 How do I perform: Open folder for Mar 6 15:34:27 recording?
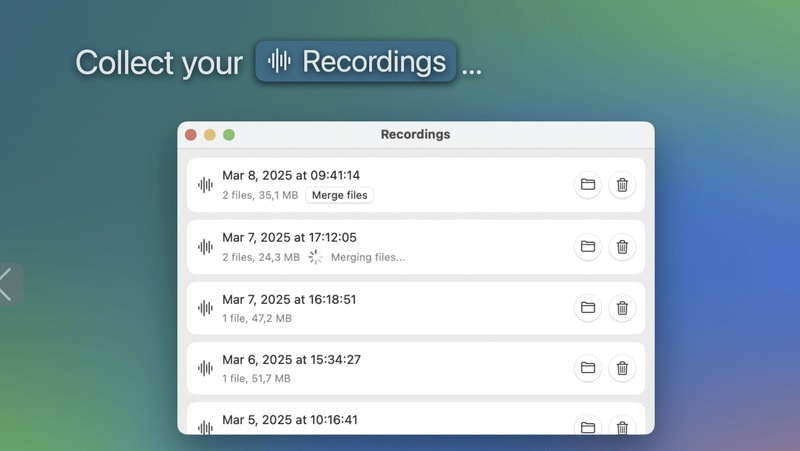point(588,368)
